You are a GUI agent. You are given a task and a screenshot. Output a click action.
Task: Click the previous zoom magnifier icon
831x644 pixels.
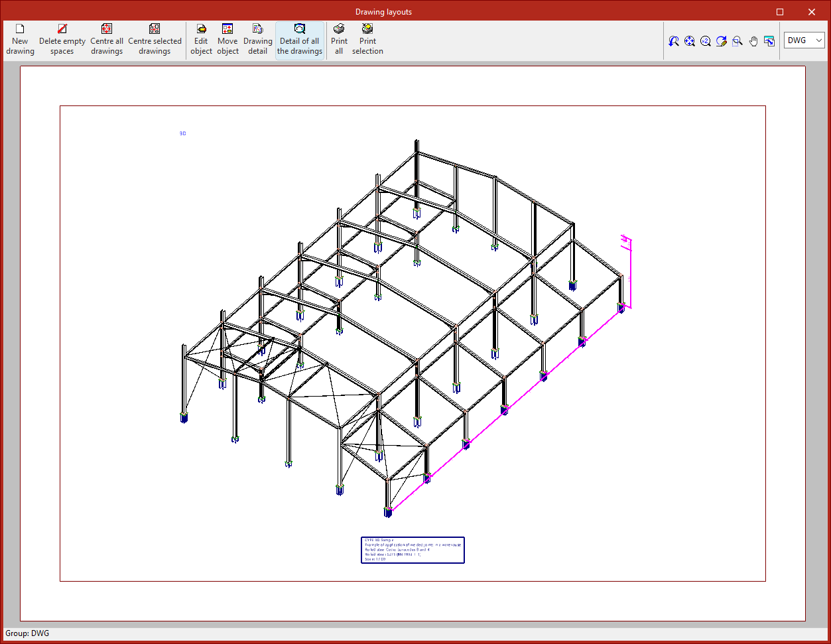point(674,40)
